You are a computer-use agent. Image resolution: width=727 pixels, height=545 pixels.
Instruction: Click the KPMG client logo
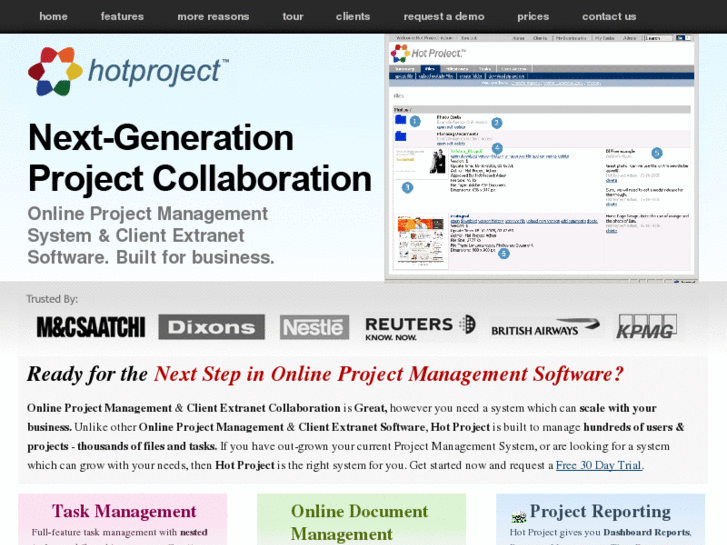(x=647, y=327)
